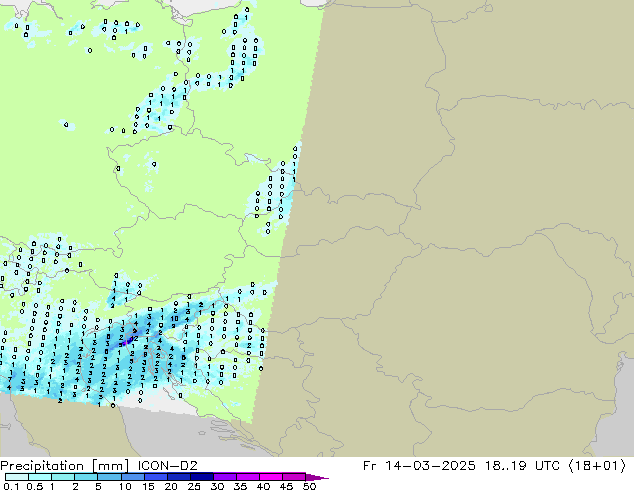634x490 pixels.
Task: Click the 'UTC' label text
Action: 547,465
